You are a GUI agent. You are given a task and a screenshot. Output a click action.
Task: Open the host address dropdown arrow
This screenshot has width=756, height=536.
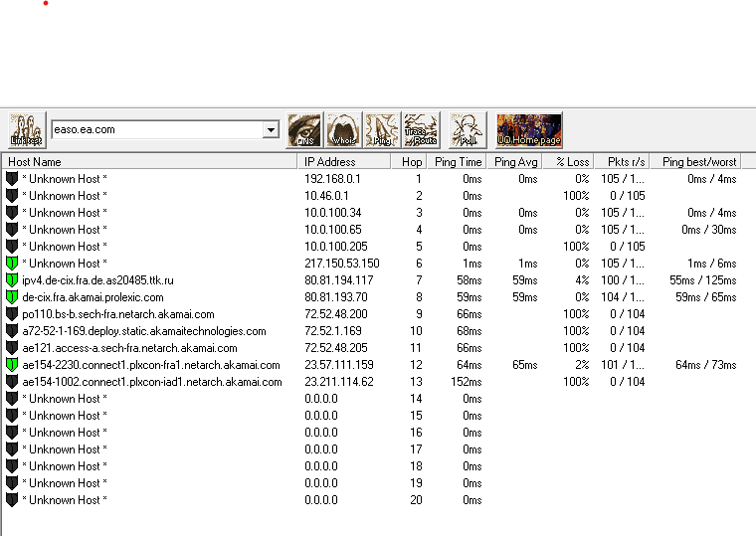[271, 130]
